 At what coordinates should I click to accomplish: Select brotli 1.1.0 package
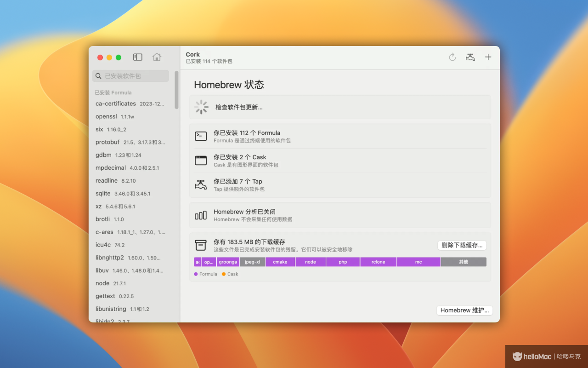pyautogui.click(x=130, y=219)
